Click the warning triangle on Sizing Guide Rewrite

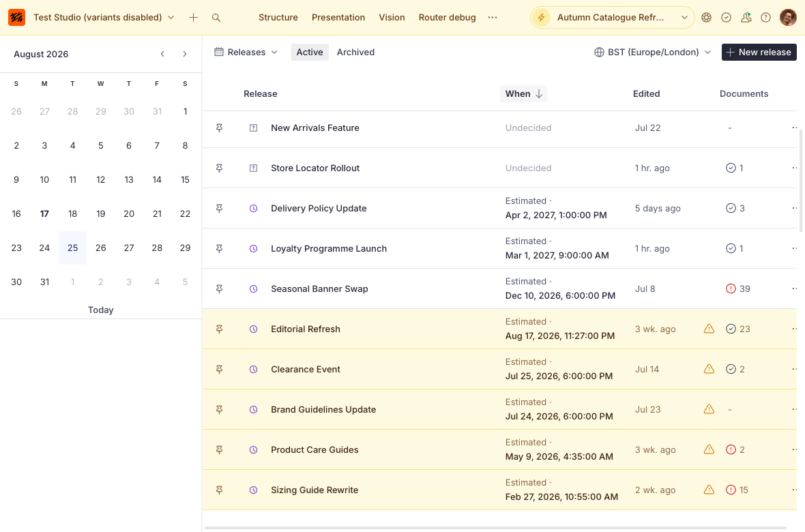709,490
